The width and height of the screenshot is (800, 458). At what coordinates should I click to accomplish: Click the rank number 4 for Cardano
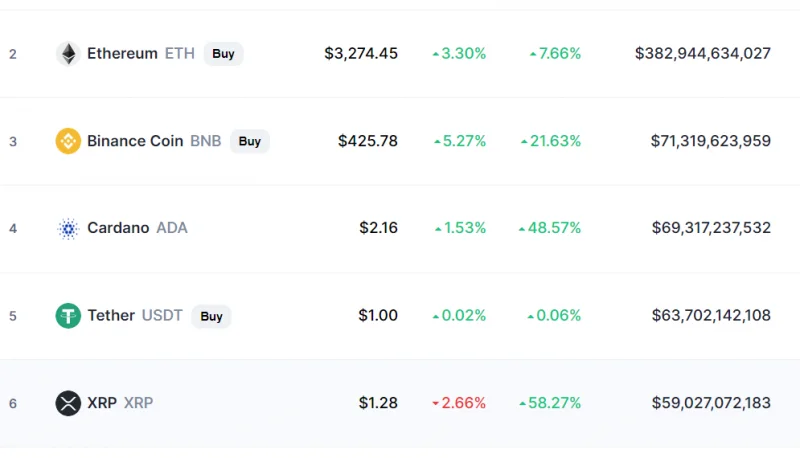click(13, 228)
